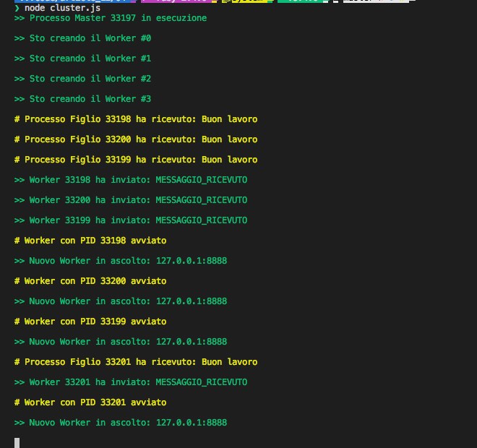Click the 'Sto creando il Worker #2' line
The width and height of the screenshot is (477, 448).
(x=82, y=79)
